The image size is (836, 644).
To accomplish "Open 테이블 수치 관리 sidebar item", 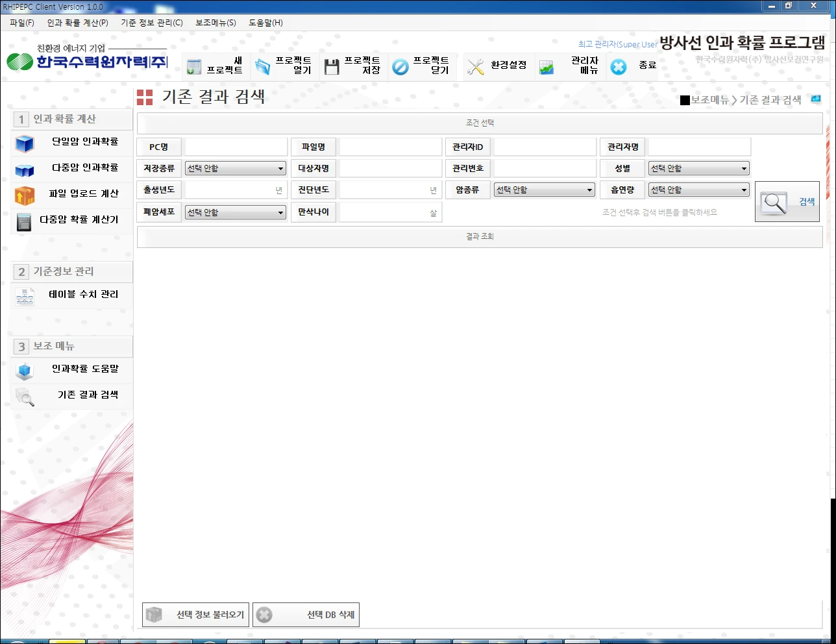I will [x=72, y=295].
